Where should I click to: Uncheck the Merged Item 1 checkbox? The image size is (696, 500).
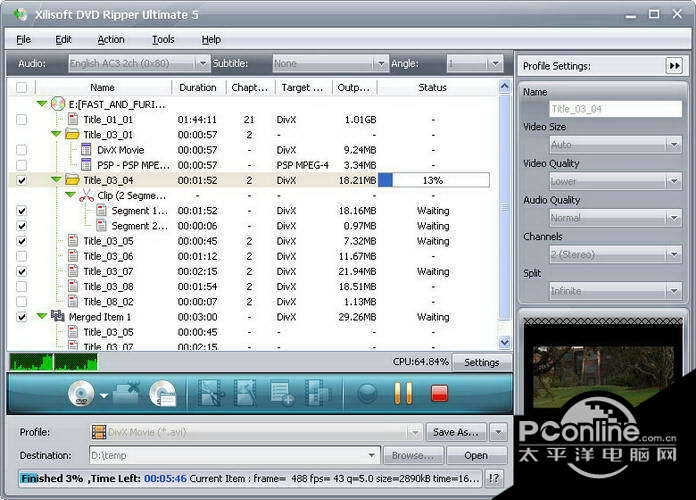[22, 317]
